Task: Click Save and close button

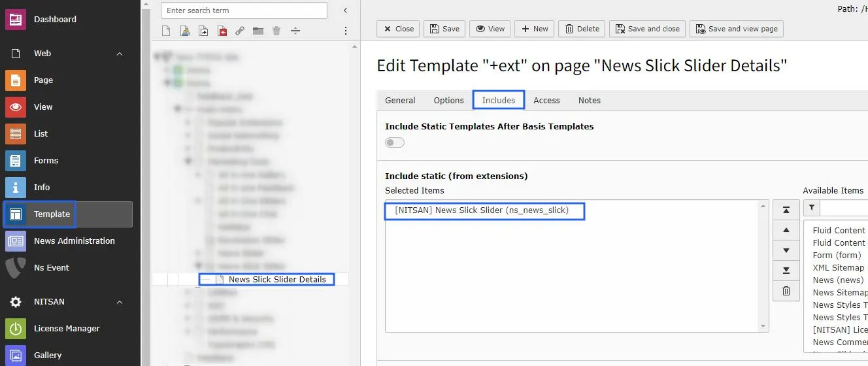Action: coord(647,29)
